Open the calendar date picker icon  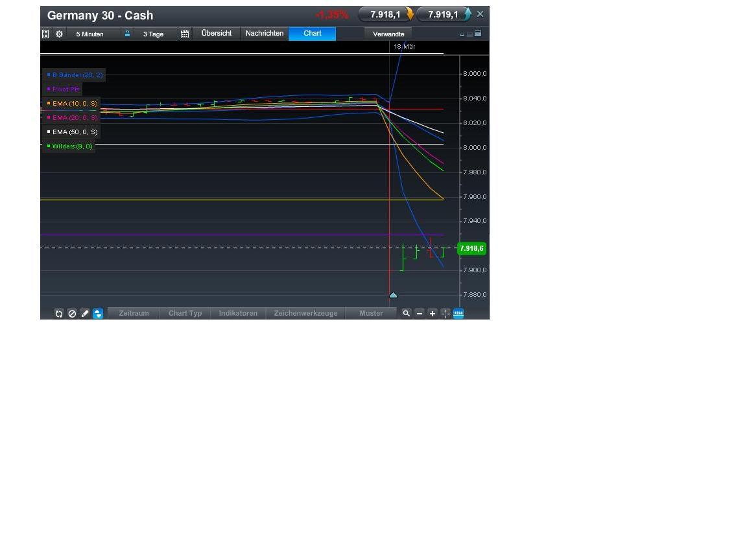click(x=185, y=34)
